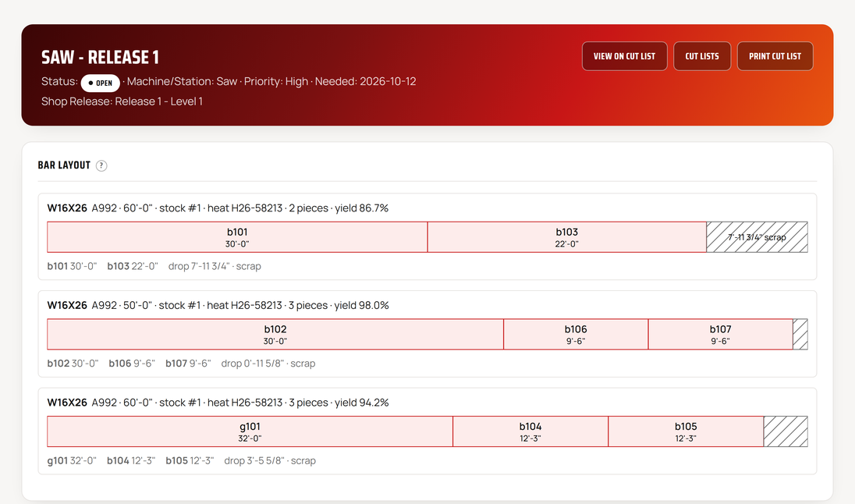Viewport: 855px width, 504px height.
Task: Open the Cut Lists page
Action: coord(702,56)
